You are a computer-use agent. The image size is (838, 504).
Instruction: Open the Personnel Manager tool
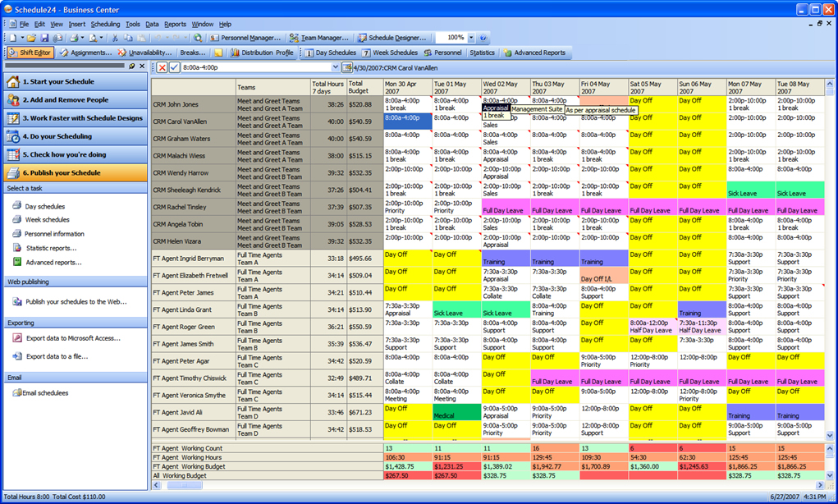(245, 38)
